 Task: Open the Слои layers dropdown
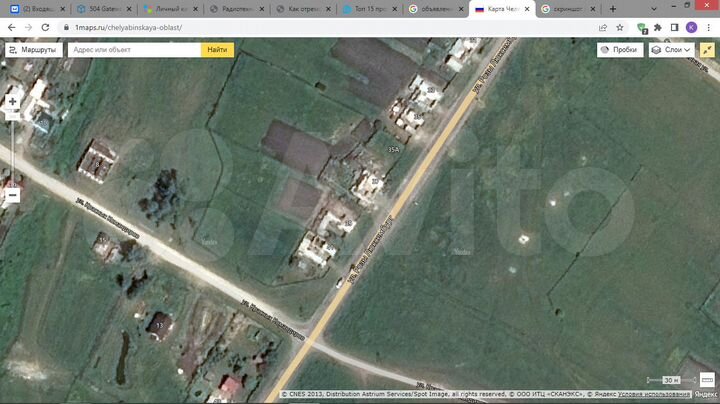pyautogui.click(x=671, y=49)
